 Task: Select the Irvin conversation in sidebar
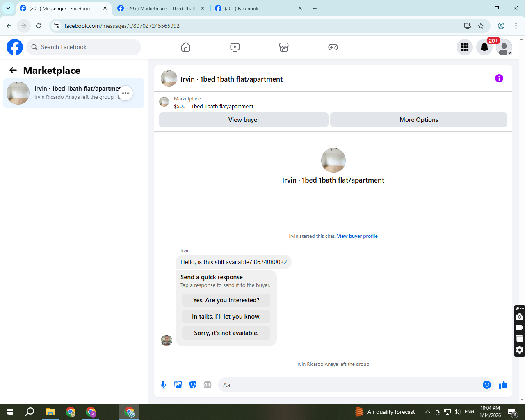point(74,93)
